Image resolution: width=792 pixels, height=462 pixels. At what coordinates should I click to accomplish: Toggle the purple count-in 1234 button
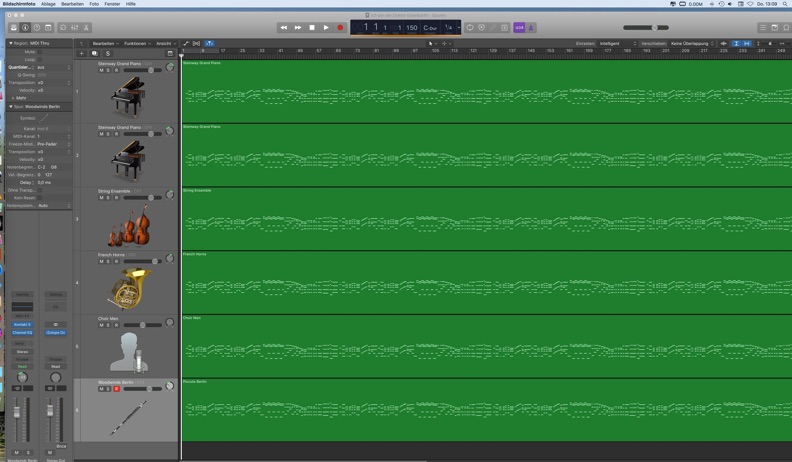tap(519, 28)
